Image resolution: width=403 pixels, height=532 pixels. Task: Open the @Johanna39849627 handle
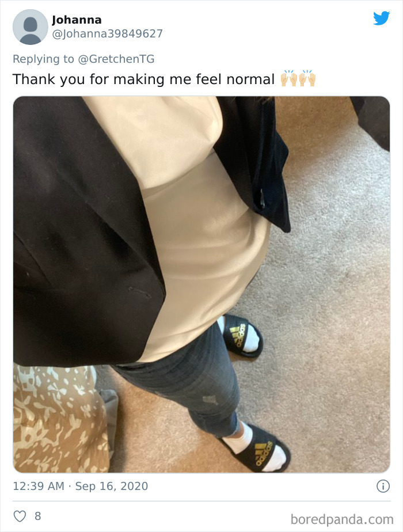coord(107,33)
